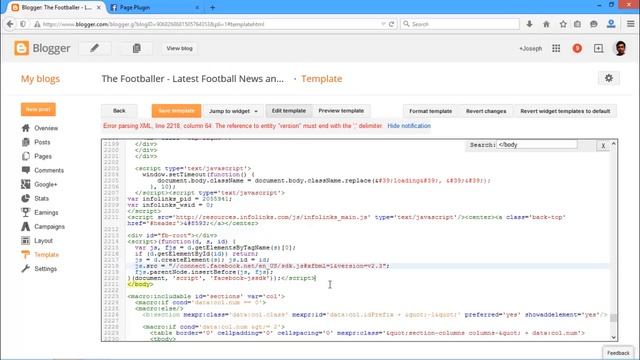This screenshot has height=360, width=640.
Task: Open Layout in the sidebar
Action: click(43, 241)
